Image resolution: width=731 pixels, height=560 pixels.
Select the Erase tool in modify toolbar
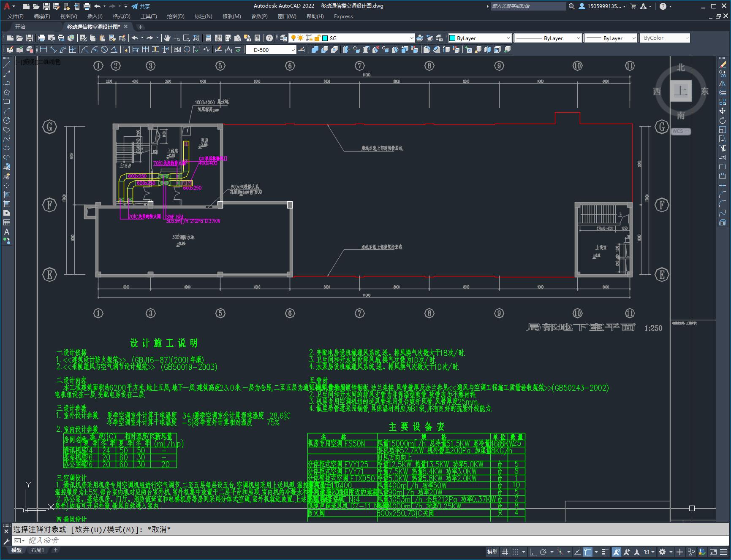pyautogui.click(x=723, y=65)
